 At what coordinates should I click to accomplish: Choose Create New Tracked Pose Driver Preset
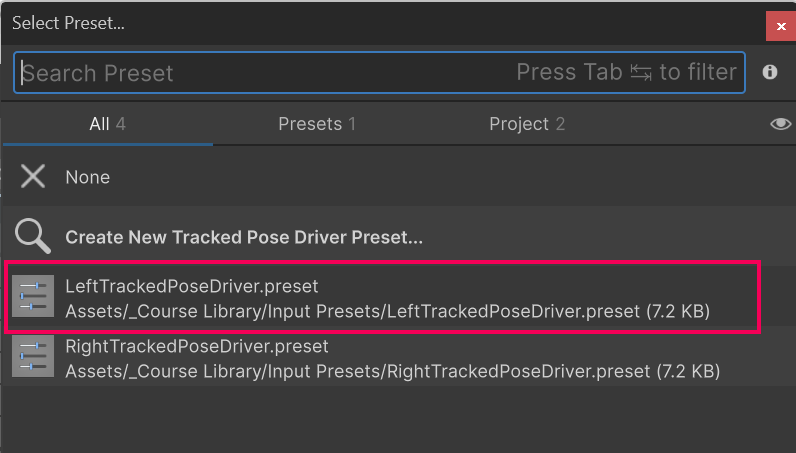(244, 238)
